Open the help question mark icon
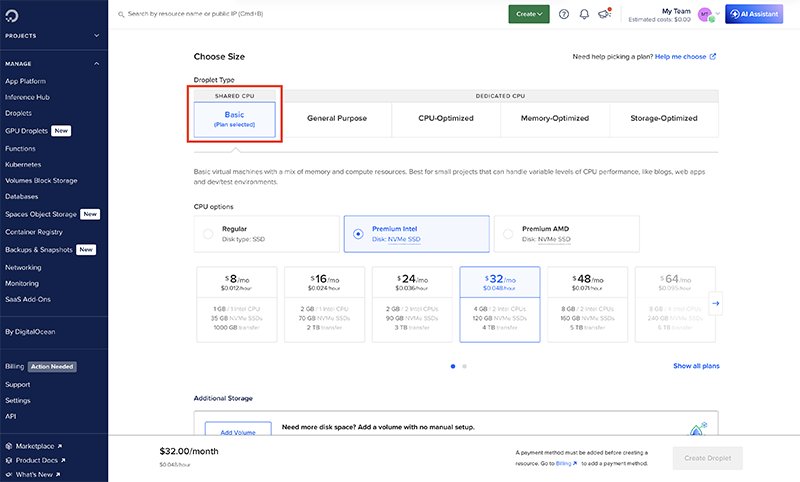This screenshot has height=482, width=800. pyautogui.click(x=564, y=14)
